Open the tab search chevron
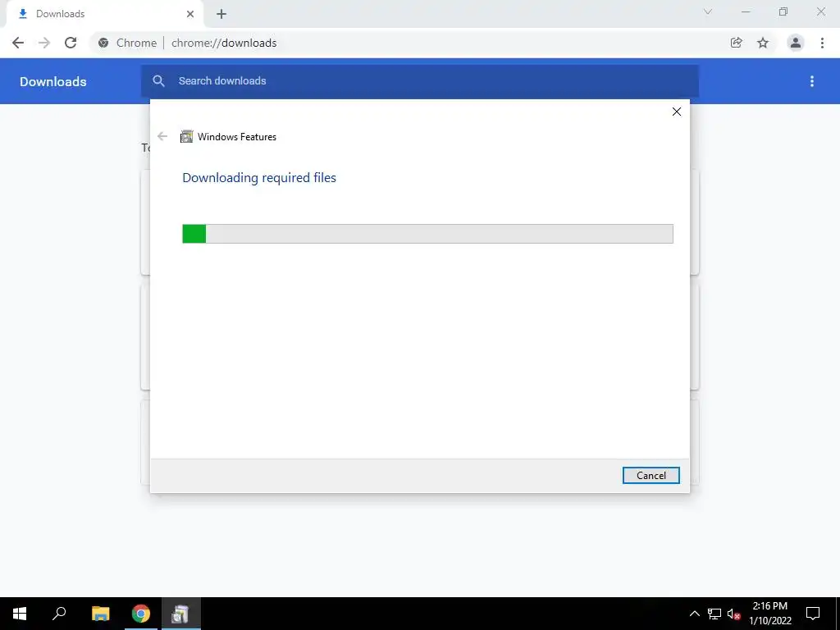This screenshot has width=840, height=630. [708, 11]
